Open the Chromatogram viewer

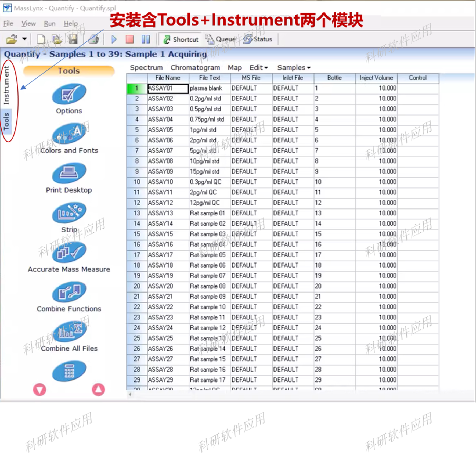[195, 68]
